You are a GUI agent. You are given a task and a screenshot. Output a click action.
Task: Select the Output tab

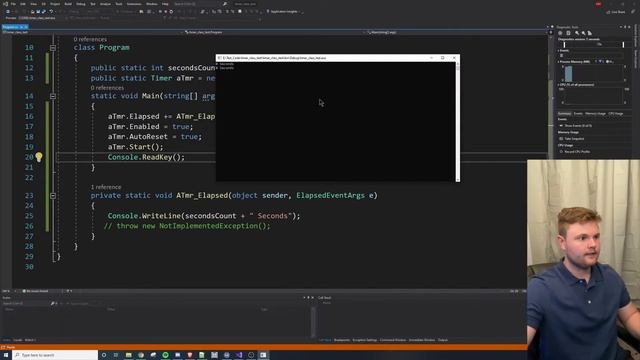click(443, 340)
